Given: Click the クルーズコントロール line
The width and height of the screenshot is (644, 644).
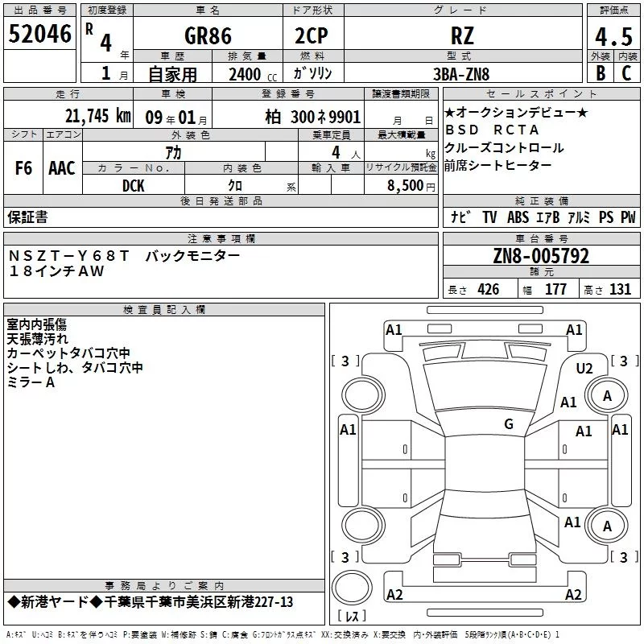Looking at the screenshot, I should pyautogui.click(x=505, y=147).
